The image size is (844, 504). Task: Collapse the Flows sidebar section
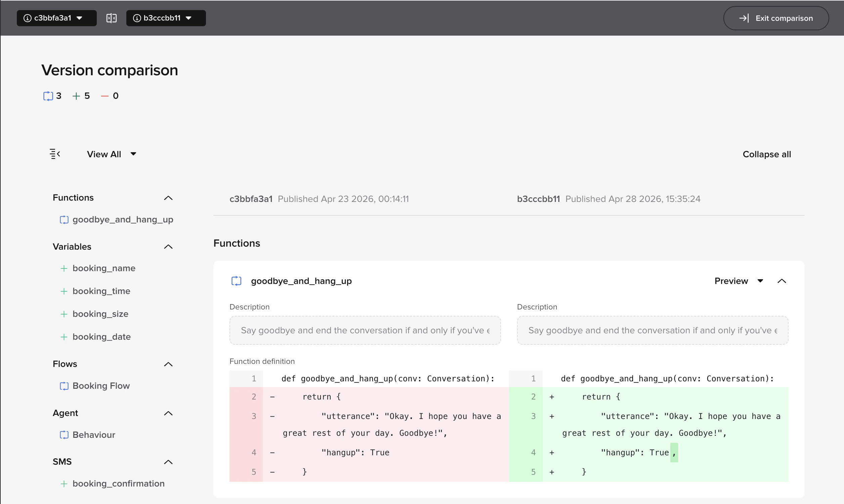coord(168,365)
